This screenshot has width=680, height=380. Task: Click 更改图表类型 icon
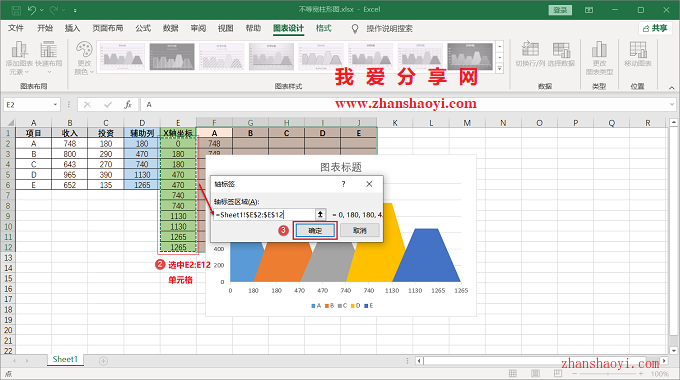599,58
